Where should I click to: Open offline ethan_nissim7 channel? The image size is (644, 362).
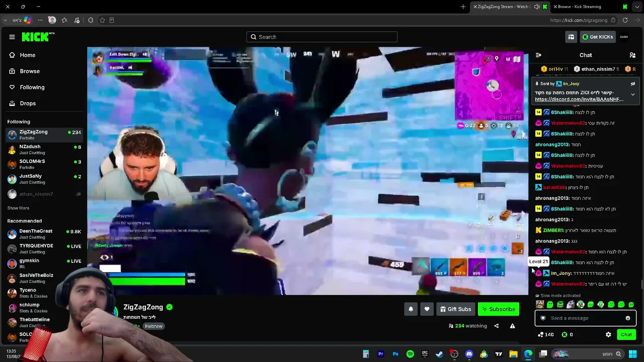44,194
